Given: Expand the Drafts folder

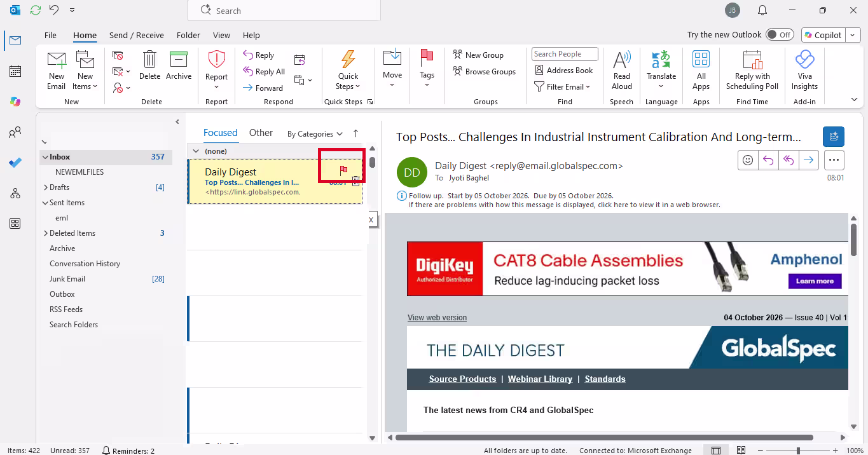Looking at the screenshot, I should point(45,187).
